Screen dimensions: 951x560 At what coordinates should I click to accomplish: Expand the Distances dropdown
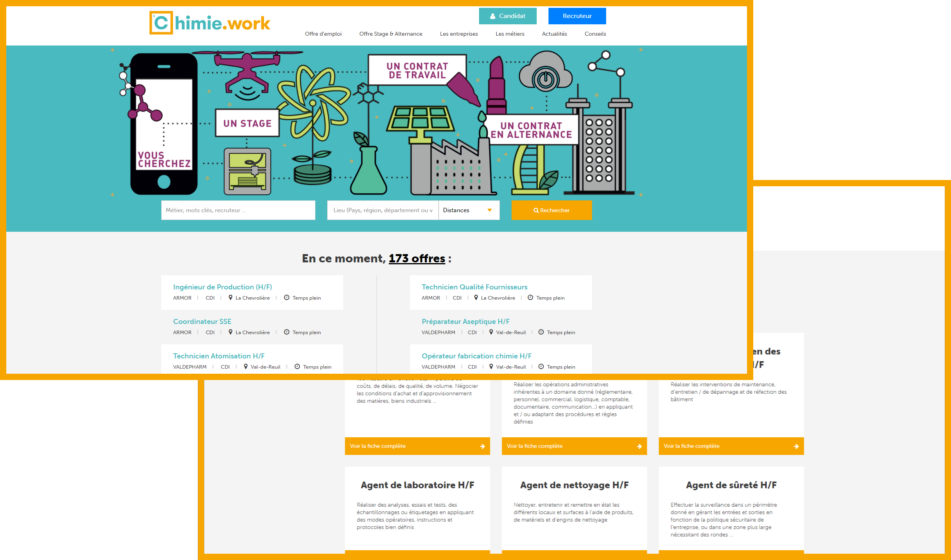(469, 210)
